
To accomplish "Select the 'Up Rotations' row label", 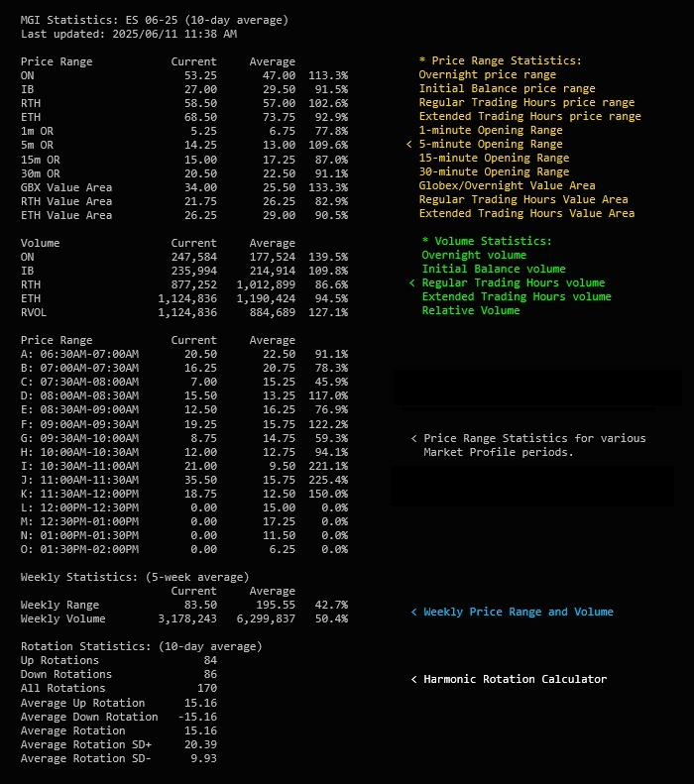I will click(x=60, y=660).
